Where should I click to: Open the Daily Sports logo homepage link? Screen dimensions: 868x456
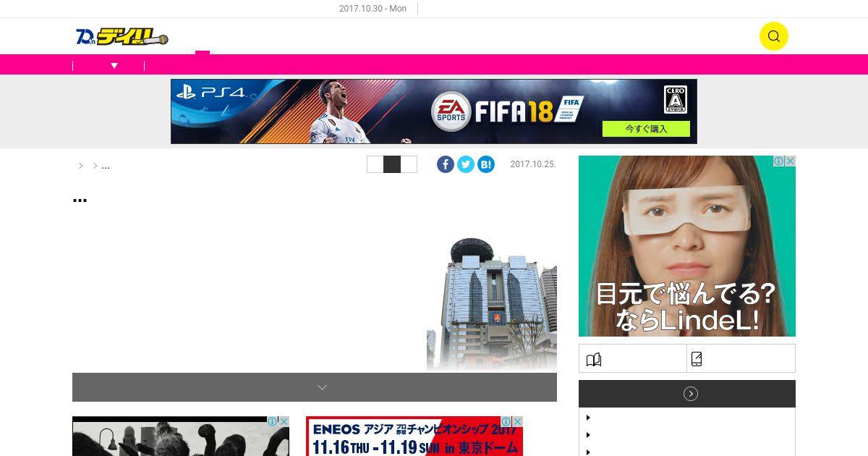point(122,36)
